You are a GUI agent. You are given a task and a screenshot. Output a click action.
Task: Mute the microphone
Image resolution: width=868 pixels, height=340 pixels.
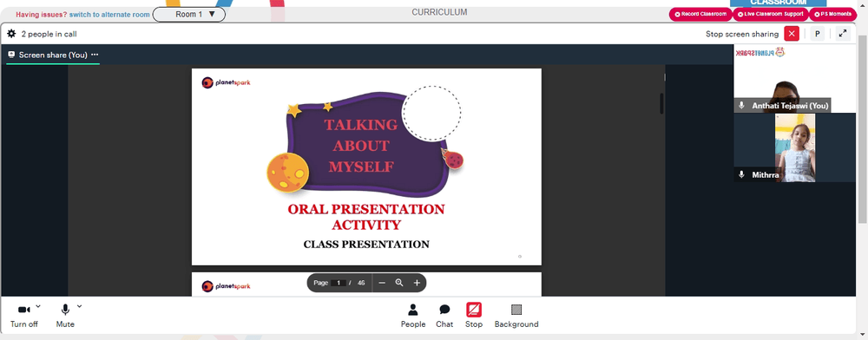point(65,317)
